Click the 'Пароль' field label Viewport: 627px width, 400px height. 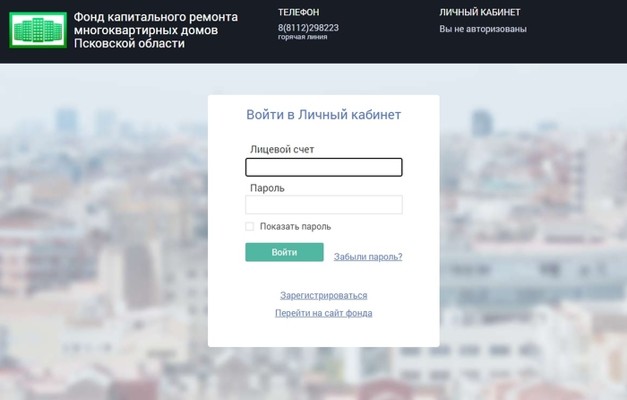[x=267, y=187]
